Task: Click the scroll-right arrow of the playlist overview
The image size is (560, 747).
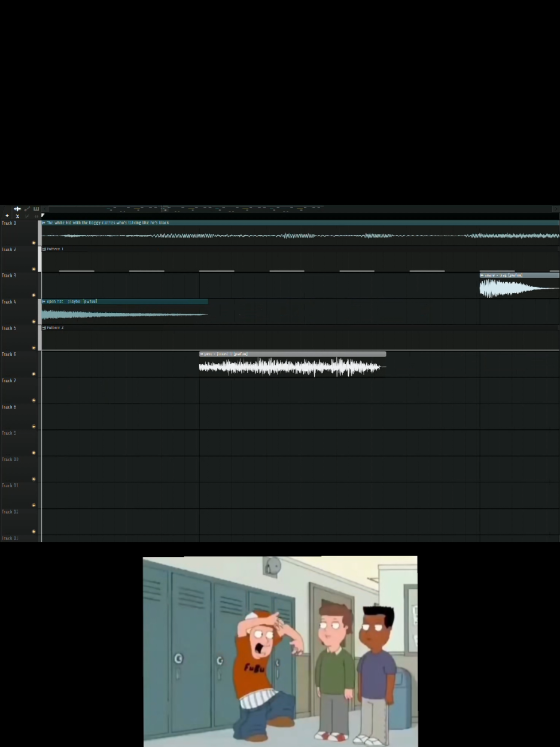Action: pyautogui.click(x=556, y=209)
